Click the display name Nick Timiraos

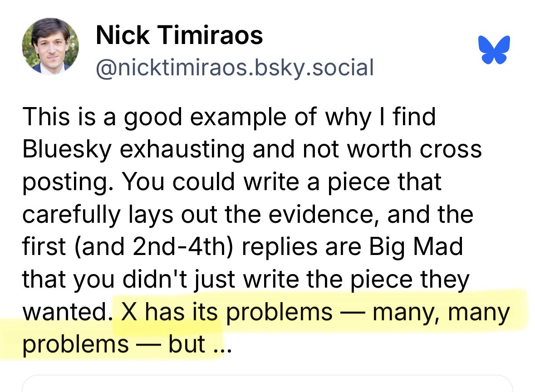[x=179, y=35]
